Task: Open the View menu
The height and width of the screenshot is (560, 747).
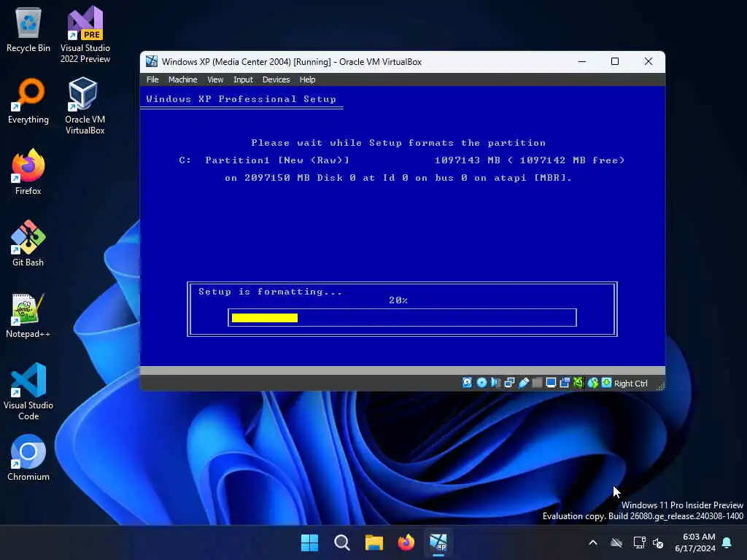Action: point(215,79)
